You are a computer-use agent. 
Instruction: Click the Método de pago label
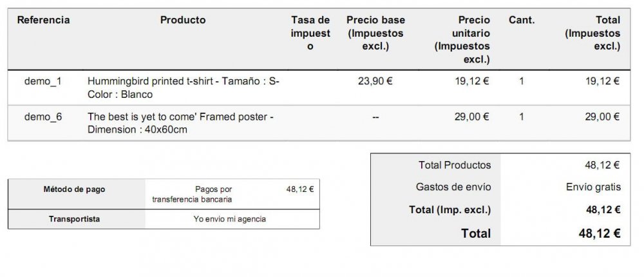point(74,189)
